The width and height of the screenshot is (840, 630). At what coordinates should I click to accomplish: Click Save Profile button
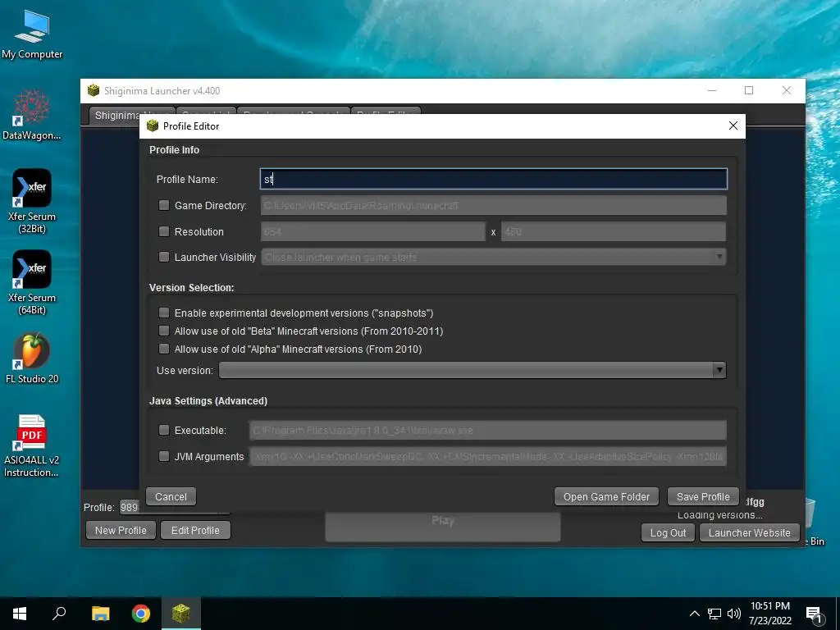(x=703, y=496)
